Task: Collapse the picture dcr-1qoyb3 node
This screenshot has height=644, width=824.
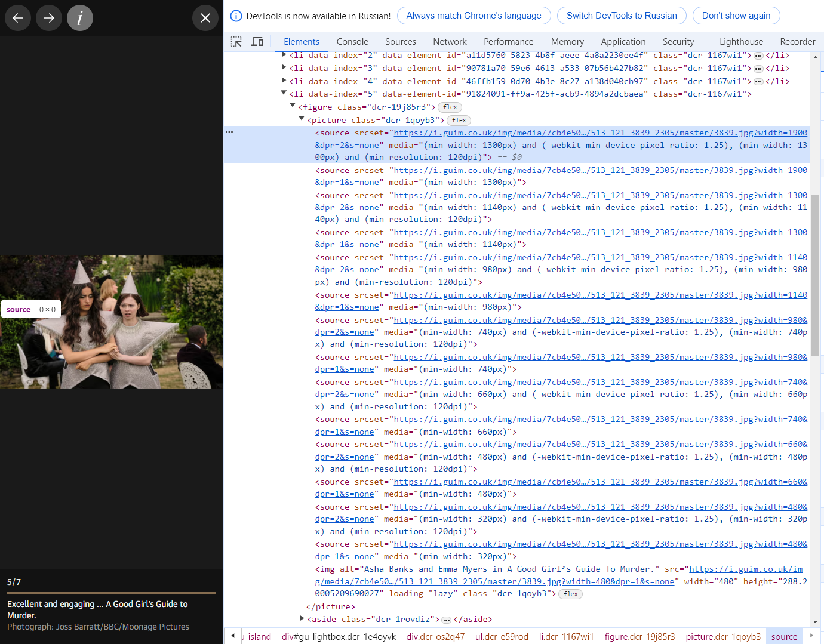Action: (x=302, y=119)
